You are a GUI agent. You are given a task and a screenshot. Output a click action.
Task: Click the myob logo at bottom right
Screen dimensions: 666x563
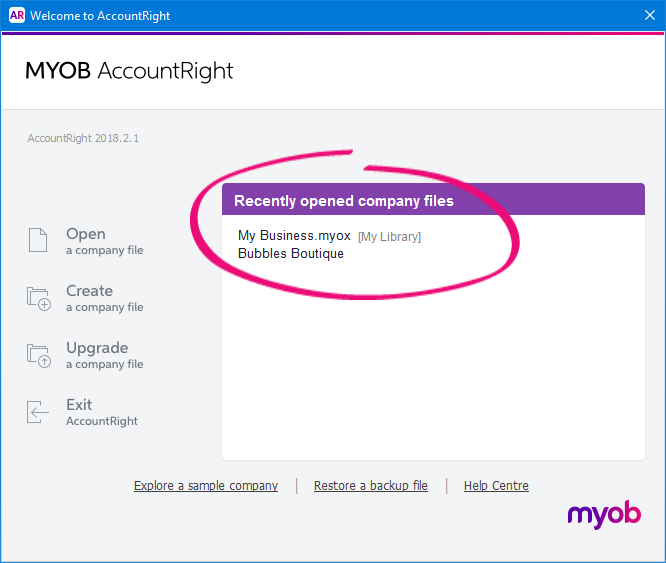coord(604,514)
